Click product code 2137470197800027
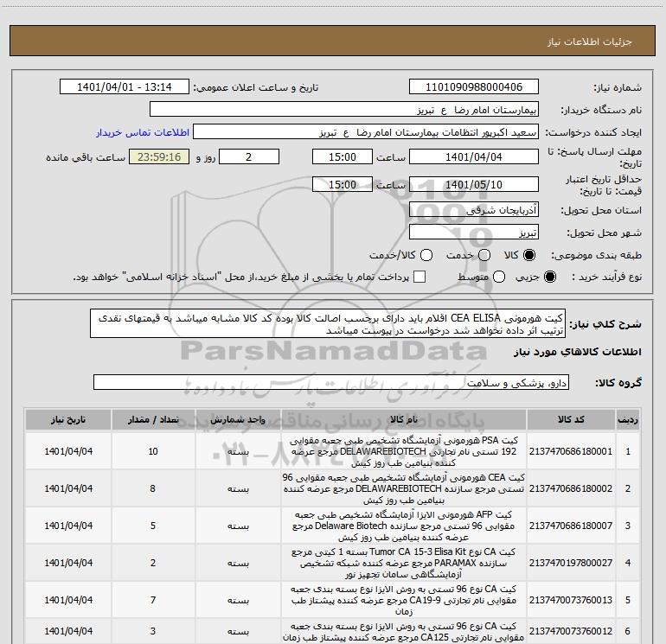666x644 pixels. (571, 563)
